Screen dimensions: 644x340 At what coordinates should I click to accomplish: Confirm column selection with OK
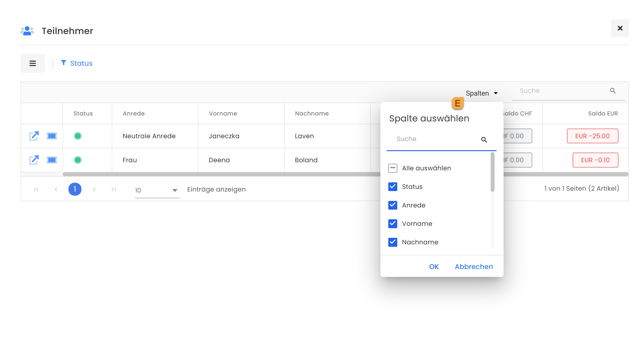434,266
